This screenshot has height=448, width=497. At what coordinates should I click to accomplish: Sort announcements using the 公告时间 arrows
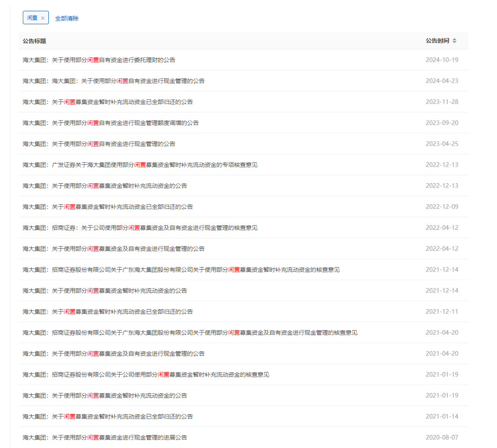[x=454, y=41]
